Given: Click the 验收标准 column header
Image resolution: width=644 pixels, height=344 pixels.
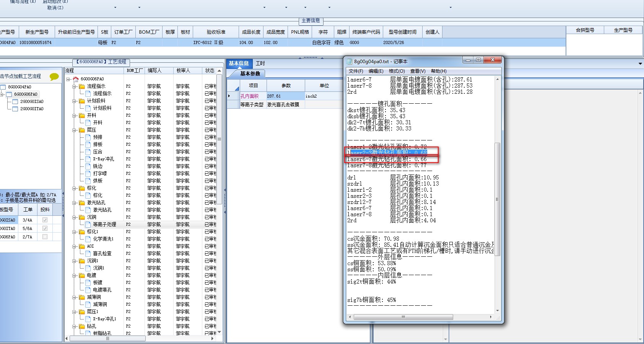Looking at the screenshot, I should click(x=216, y=32).
